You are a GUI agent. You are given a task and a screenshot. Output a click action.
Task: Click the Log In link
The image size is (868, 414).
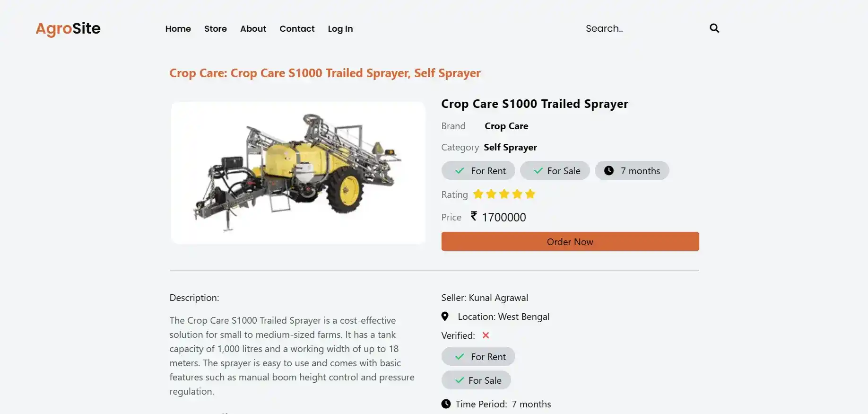tap(340, 29)
